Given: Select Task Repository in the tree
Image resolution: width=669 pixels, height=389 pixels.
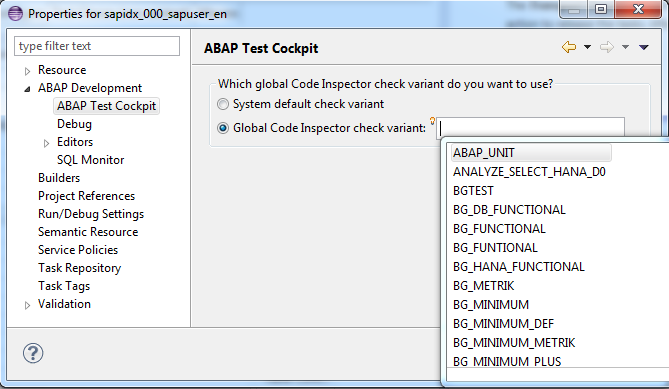Looking at the screenshot, I should [x=79, y=268].
